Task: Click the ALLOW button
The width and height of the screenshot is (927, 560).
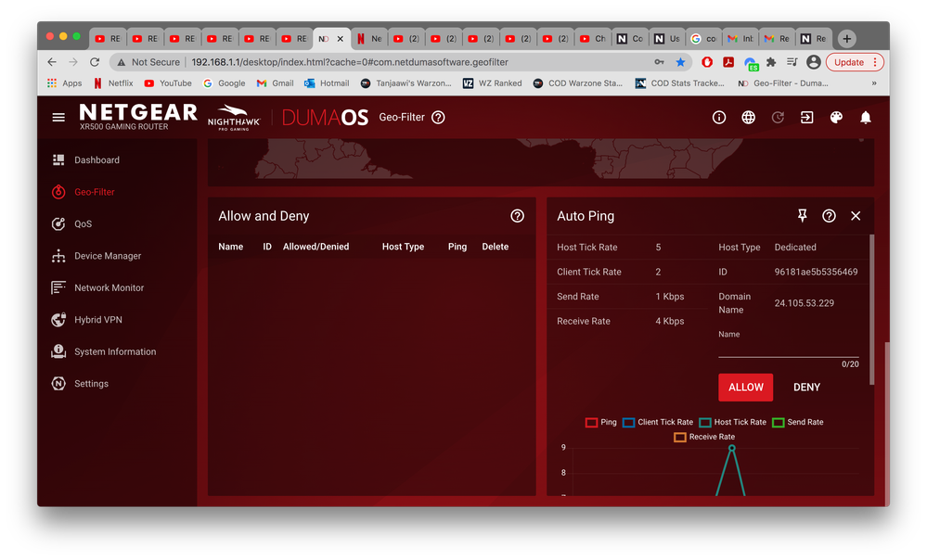Action: click(745, 387)
